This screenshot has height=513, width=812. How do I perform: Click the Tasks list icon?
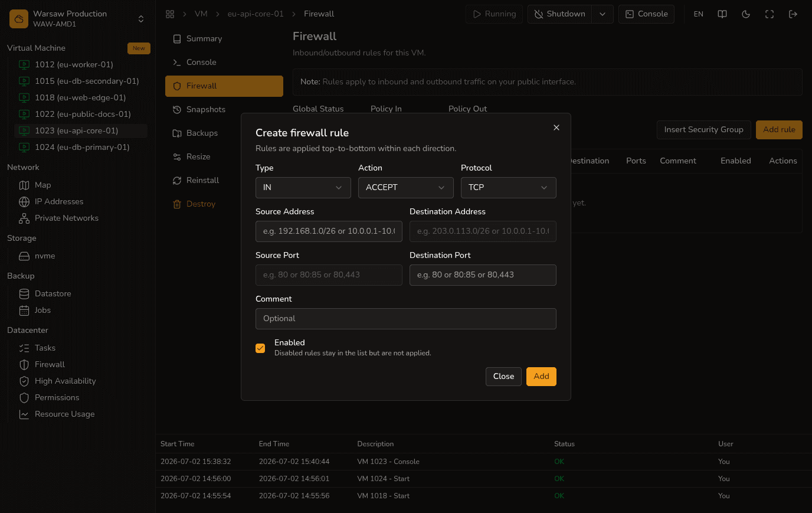[24, 348]
